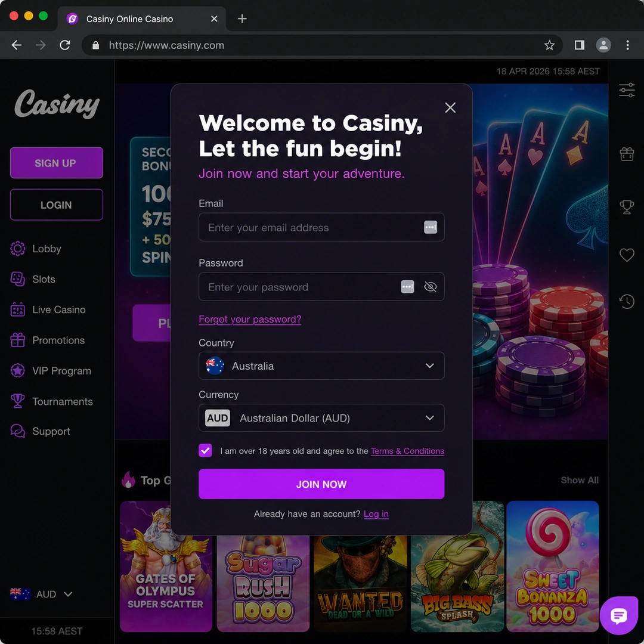Open a new browser tab

click(x=242, y=18)
